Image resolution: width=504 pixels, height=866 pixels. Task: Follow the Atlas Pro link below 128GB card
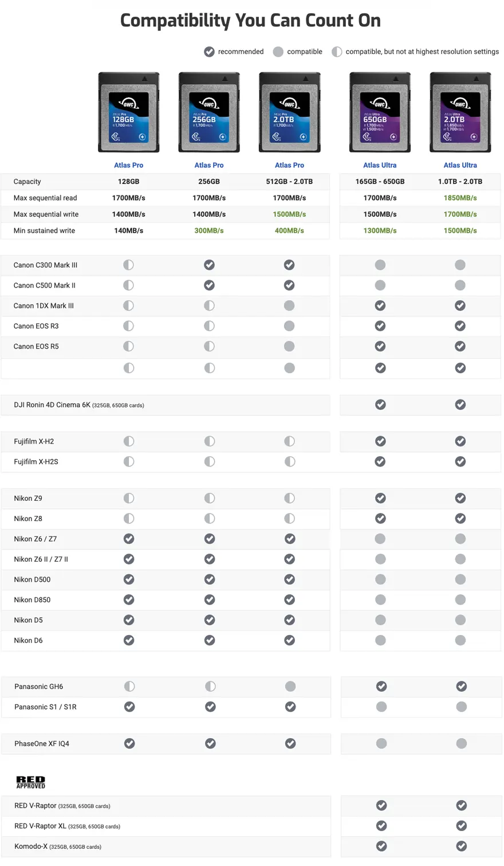(128, 165)
